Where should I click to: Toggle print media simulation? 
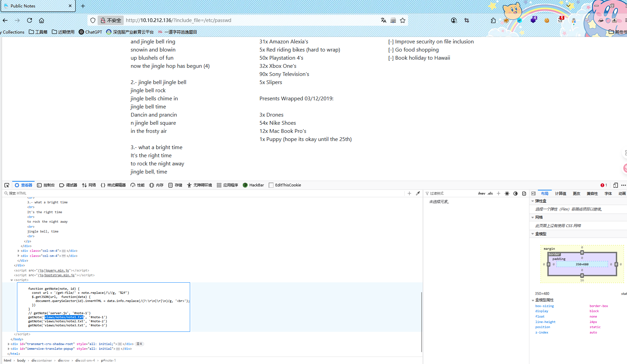coord(524,194)
